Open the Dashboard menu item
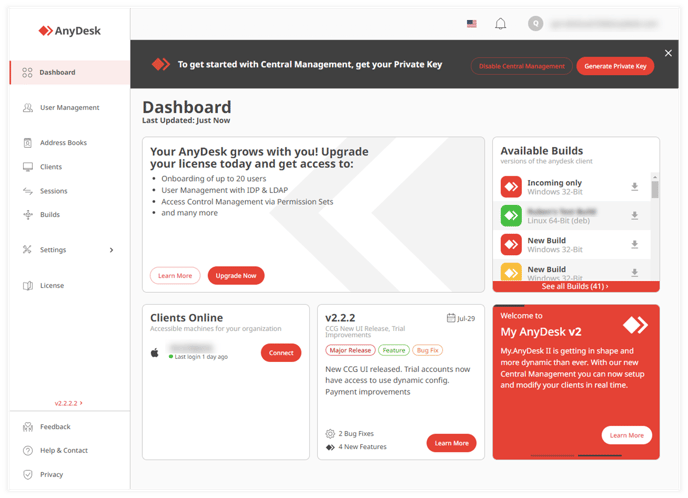This screenshot has height=498, width=688. pyautogui.click(x=69, y=72)
